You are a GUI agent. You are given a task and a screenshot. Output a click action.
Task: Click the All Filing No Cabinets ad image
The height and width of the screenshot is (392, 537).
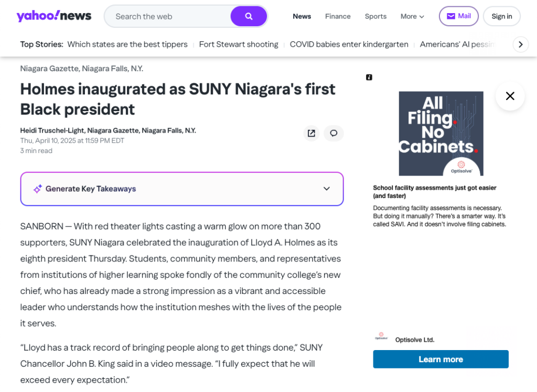441,133
